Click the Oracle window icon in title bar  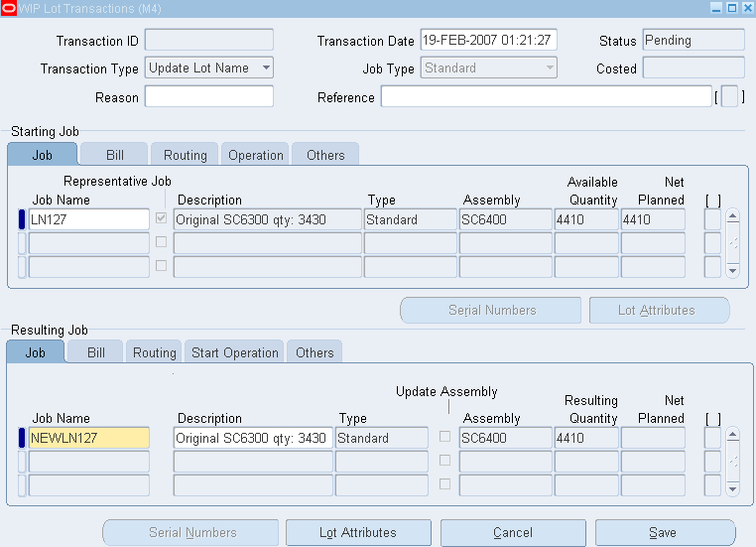(x=9, y=8)
